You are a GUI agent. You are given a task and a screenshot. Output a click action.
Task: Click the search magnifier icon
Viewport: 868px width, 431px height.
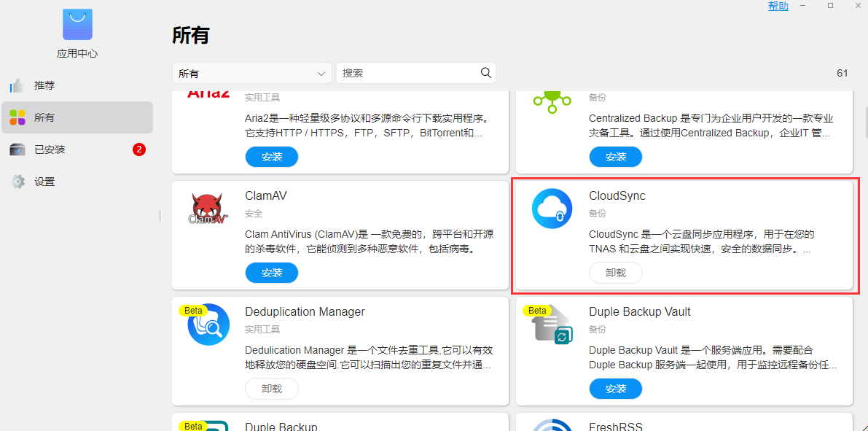[x=486, y=73]
